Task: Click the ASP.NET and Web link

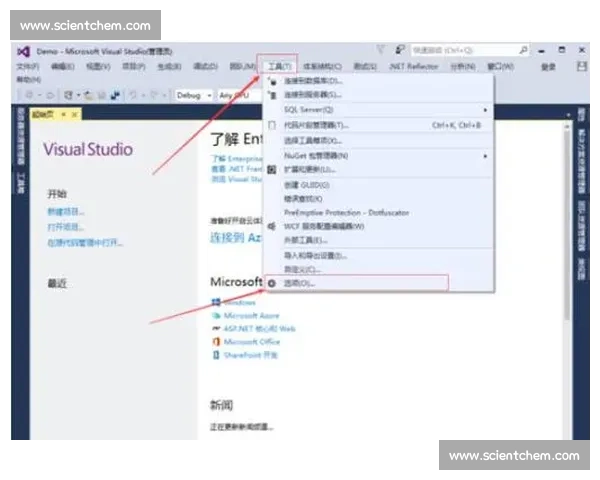Action: pyautogui.click(x=259, y=328)
